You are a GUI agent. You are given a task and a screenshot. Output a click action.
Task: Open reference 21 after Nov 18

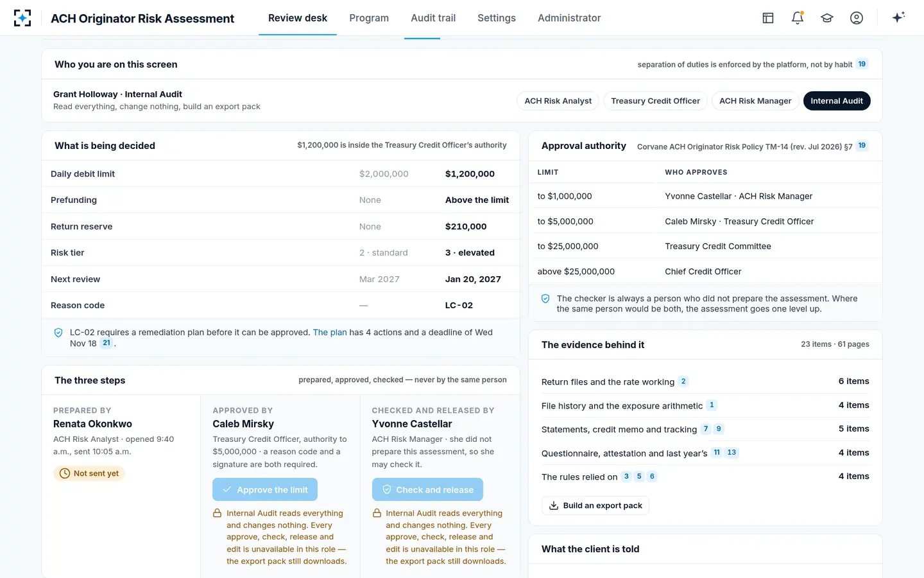[107, 343]
